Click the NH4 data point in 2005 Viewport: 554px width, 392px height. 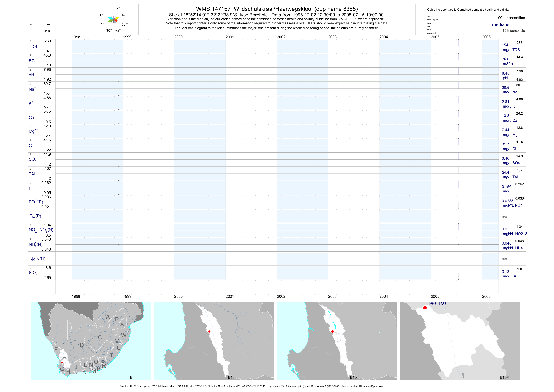(x=458, y=244)
